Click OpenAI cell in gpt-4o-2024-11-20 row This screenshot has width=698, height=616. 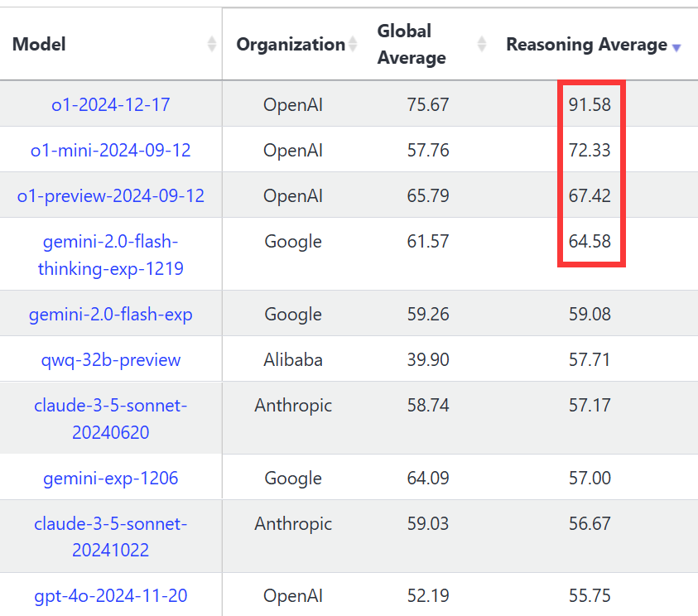[293, 595]
